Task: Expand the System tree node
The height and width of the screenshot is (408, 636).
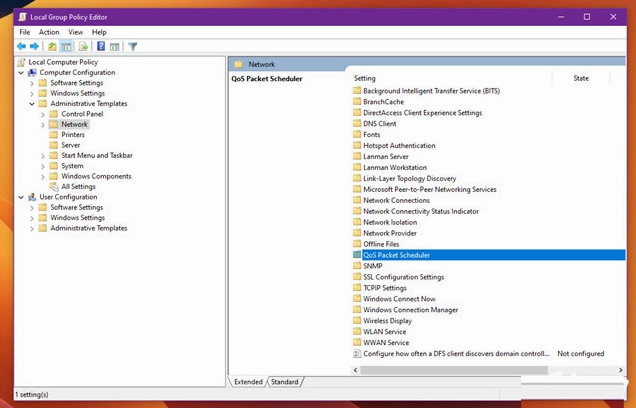Action: click(x=43, y=166)
